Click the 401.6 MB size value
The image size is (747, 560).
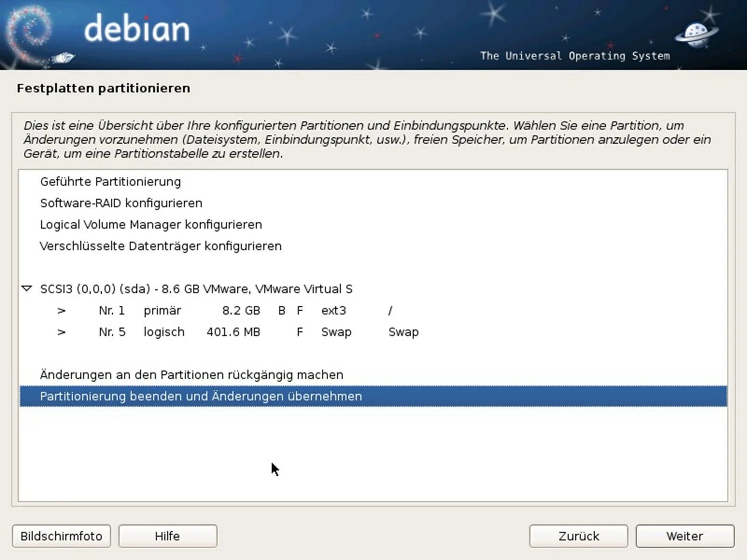pyautogui.click(x=233, y=332)
